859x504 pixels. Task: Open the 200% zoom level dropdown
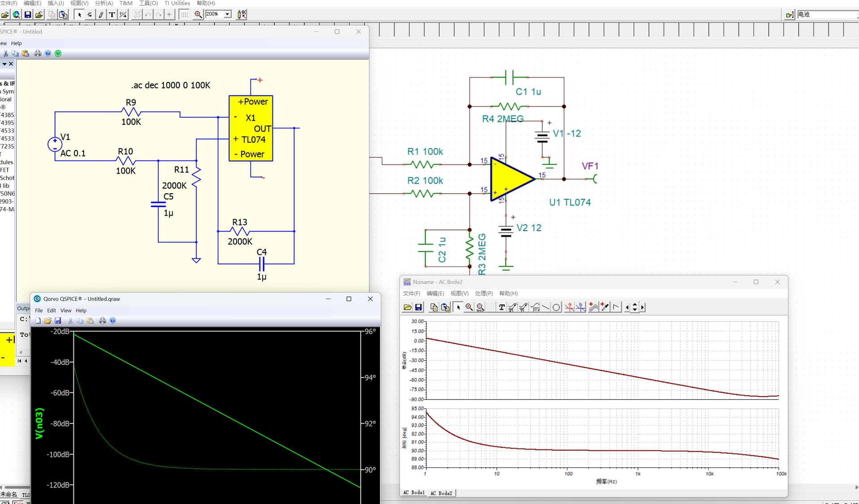click(227, 14)
